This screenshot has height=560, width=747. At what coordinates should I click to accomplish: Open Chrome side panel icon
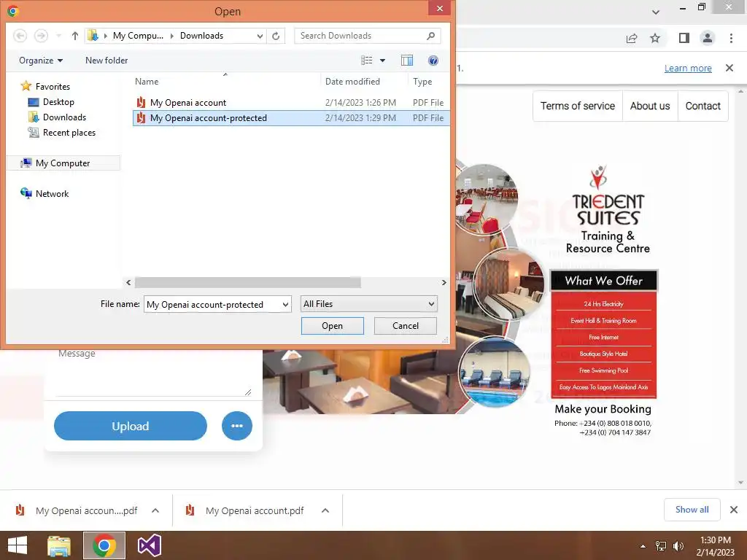coord(684,38)
